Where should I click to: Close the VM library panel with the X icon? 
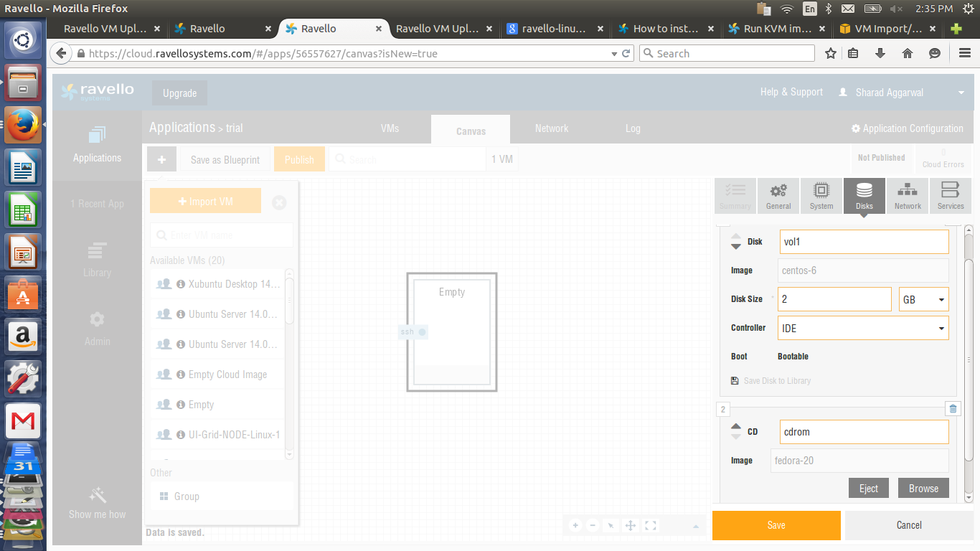pyautogui.click(x=279, y=203)
